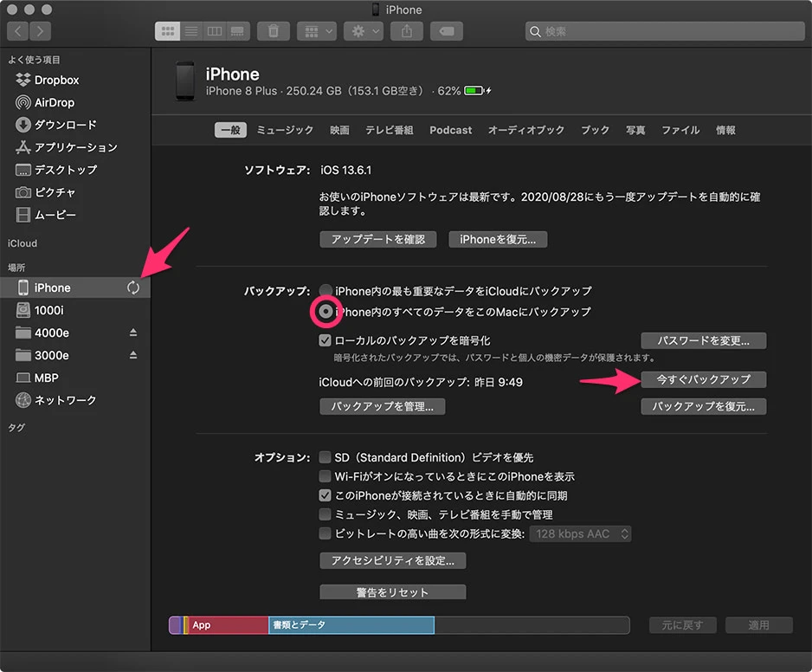Click the share toolbar icon
Viewport: 812px width, 672px height.
tap(406, 31)
